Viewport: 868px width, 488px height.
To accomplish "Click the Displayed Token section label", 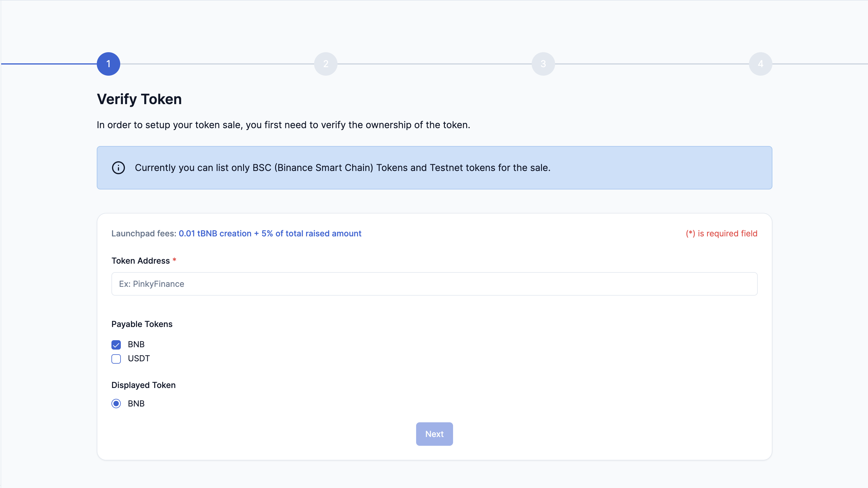I will (144, 385).
